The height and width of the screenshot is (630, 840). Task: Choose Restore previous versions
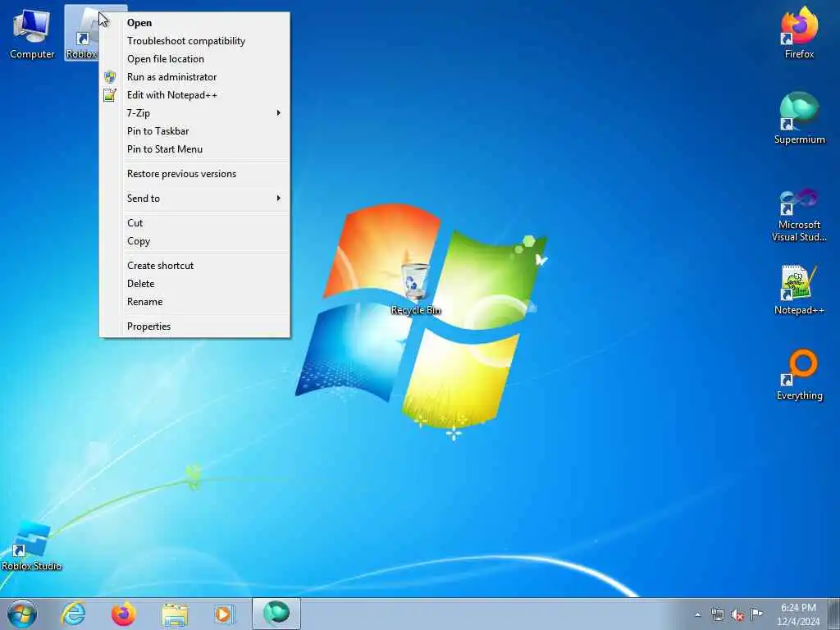coord(195,174)
